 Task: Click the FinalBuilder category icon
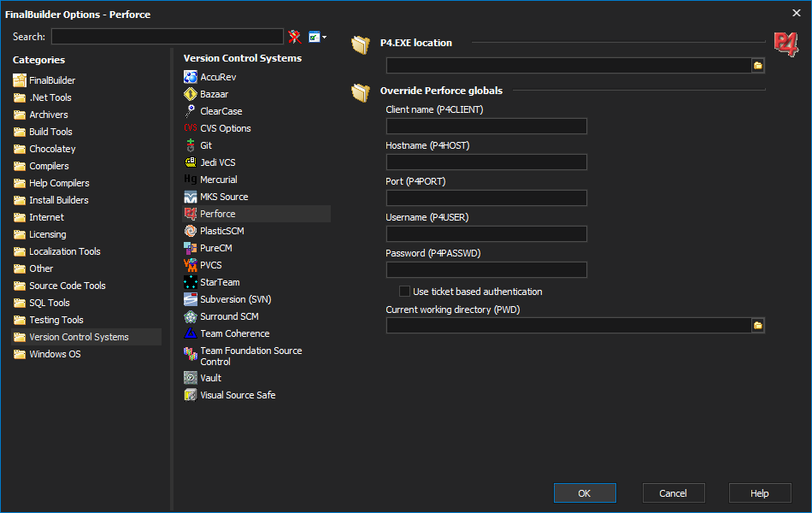20,80
